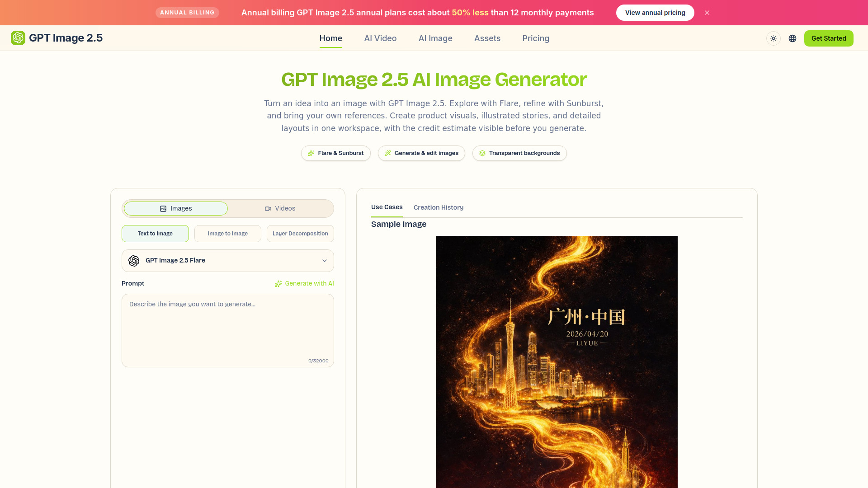
Task: Open the model selector chevron arrow
Action: [x=325, y=261]
